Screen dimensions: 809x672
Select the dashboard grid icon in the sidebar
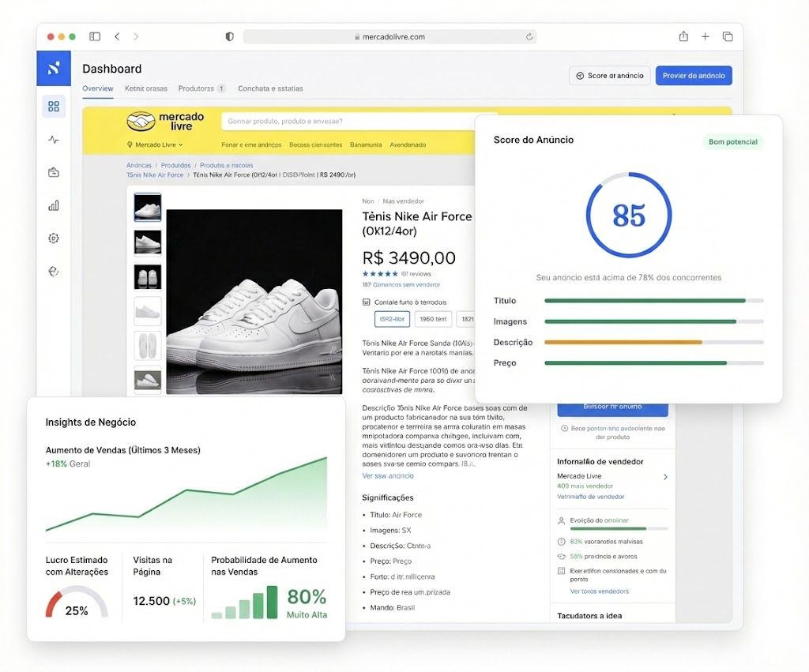(x=53, y=106)
